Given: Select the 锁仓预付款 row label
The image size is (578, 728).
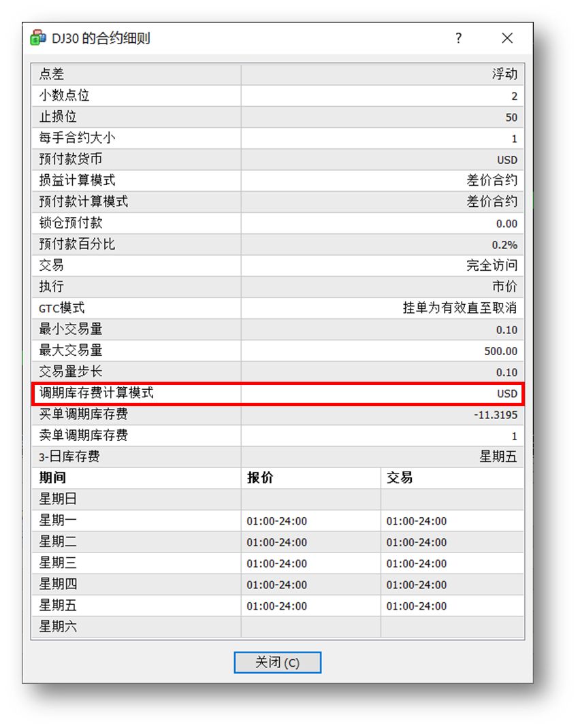Looking at the screenshot, I should click(x=71, y=223).
